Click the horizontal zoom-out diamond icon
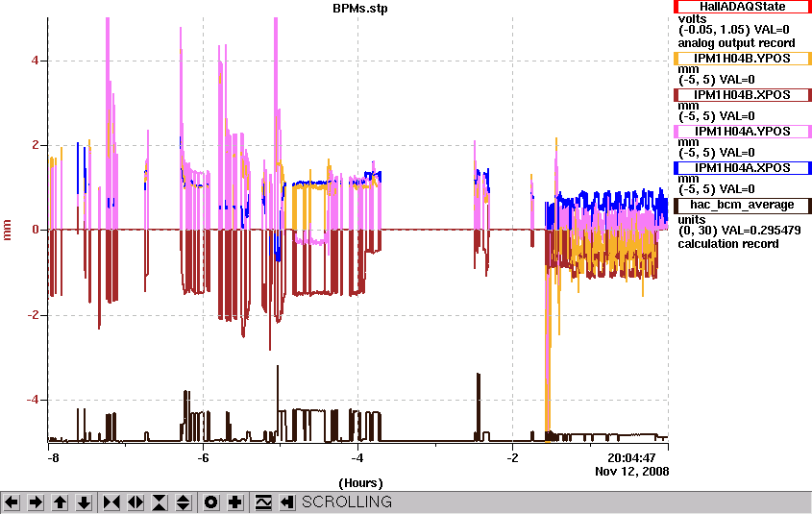The height and width of the screenshot is (514, 812). pyautogui.click(x=135, y=502)
